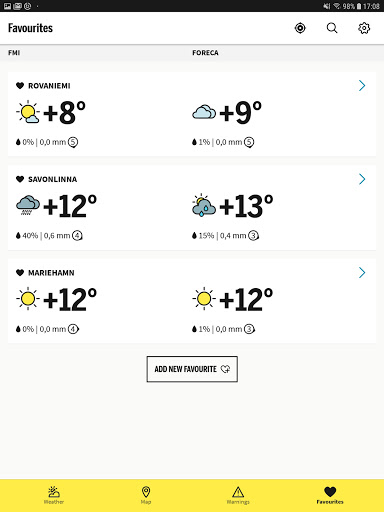Toggle Savonlinna favourite heart
The image size is (384, 512).
point(20,179)
